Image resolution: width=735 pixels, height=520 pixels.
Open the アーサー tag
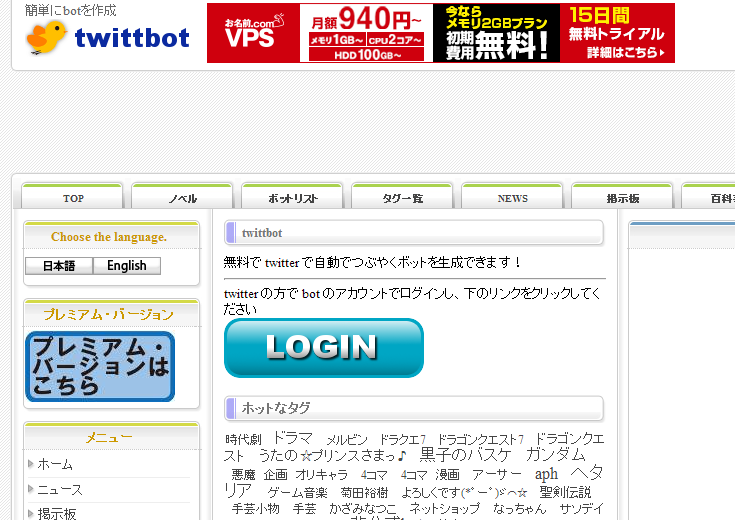[497, 475]
